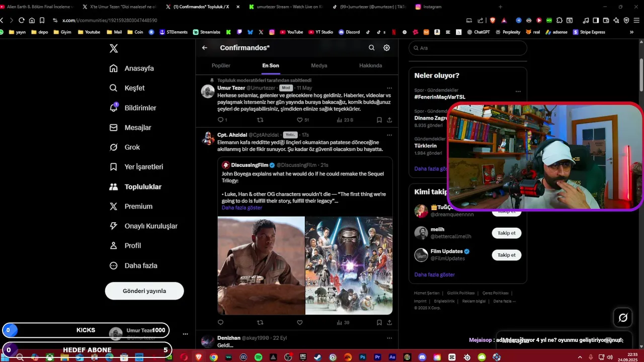
Task: Go to the Premium page
Action: (x=131, y=206)
